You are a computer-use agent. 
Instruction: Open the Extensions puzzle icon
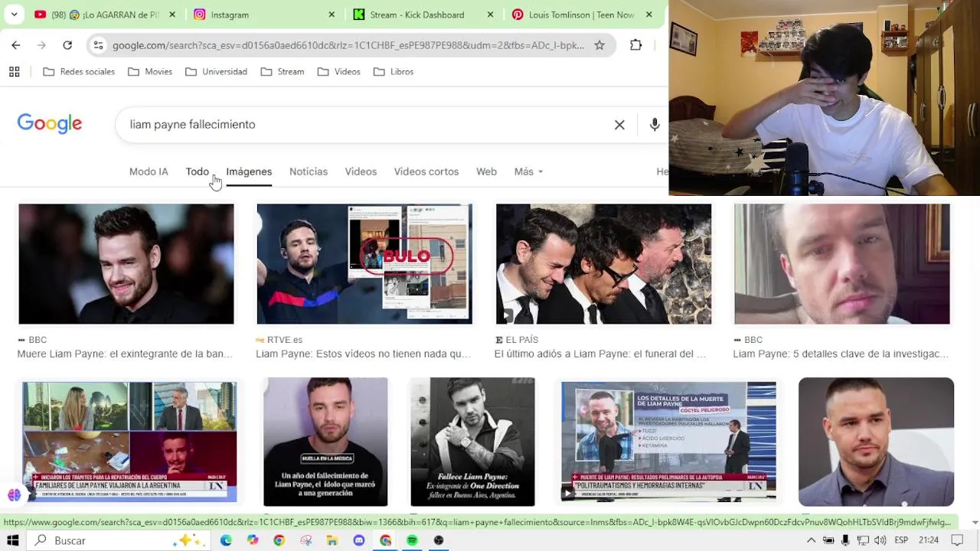click(635, 45)
